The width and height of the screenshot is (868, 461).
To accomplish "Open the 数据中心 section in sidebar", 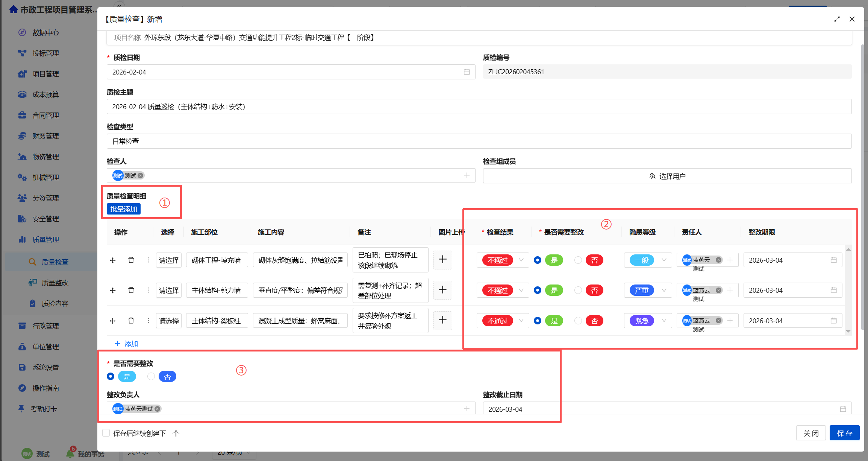I will click(x=45, y=33).
